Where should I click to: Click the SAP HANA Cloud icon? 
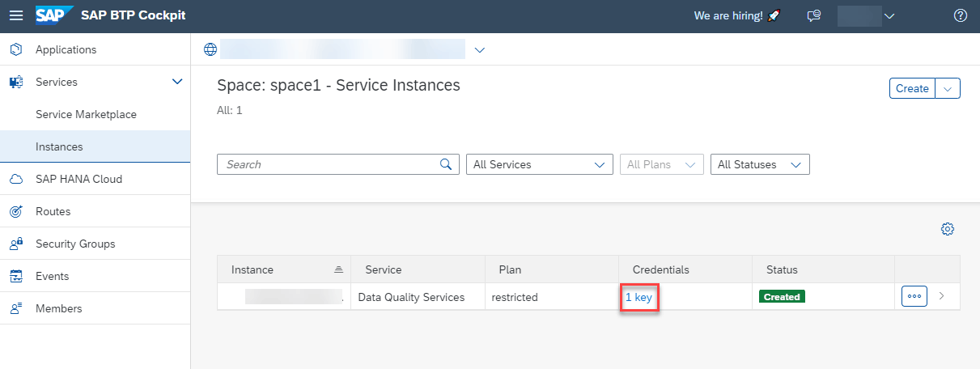(15, 179)
